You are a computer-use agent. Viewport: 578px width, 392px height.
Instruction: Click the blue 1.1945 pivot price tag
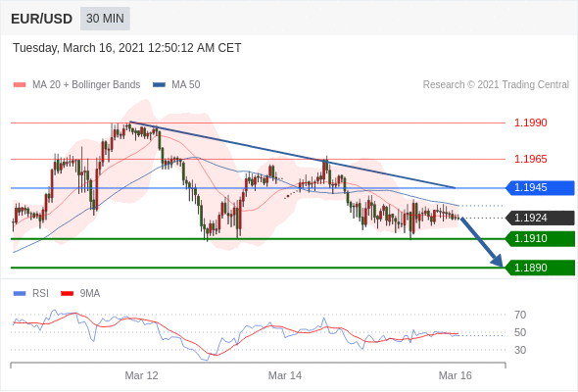pos(540,188)
